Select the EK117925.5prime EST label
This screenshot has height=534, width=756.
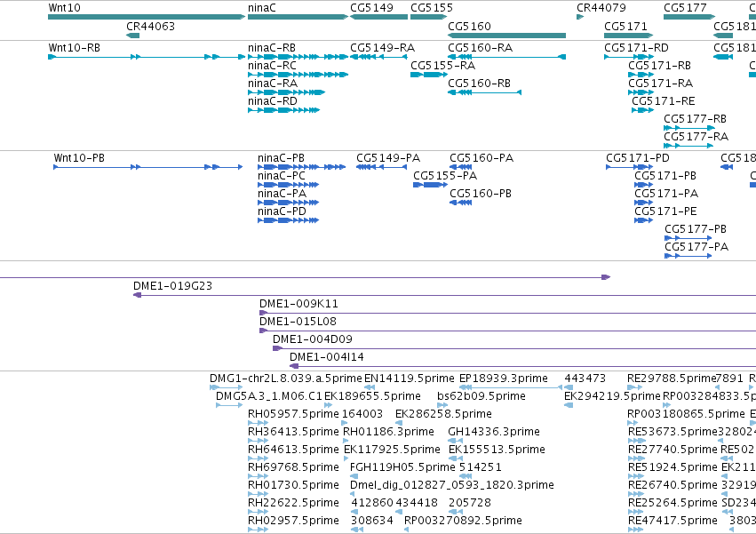(x=392, y=450)
